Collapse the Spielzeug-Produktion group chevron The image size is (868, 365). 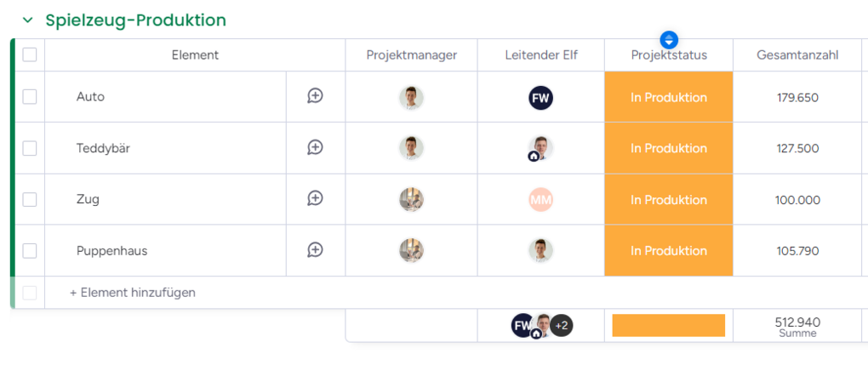pos(27,20)
